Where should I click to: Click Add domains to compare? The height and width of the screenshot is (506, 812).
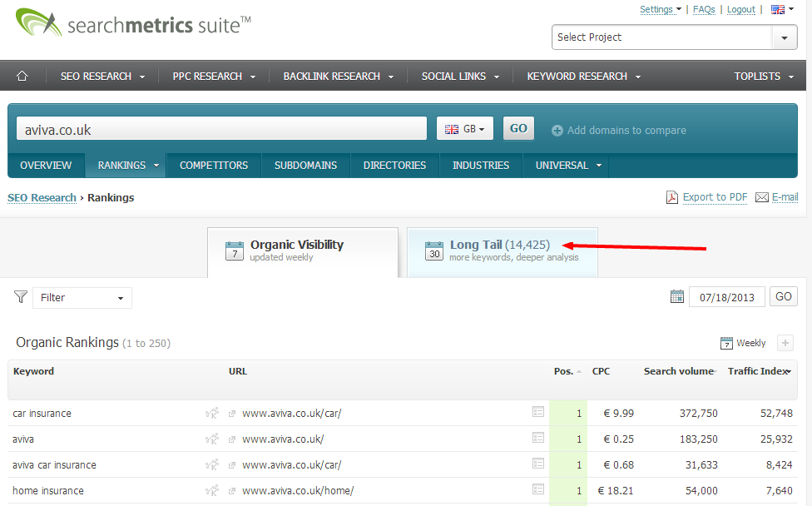619,131
